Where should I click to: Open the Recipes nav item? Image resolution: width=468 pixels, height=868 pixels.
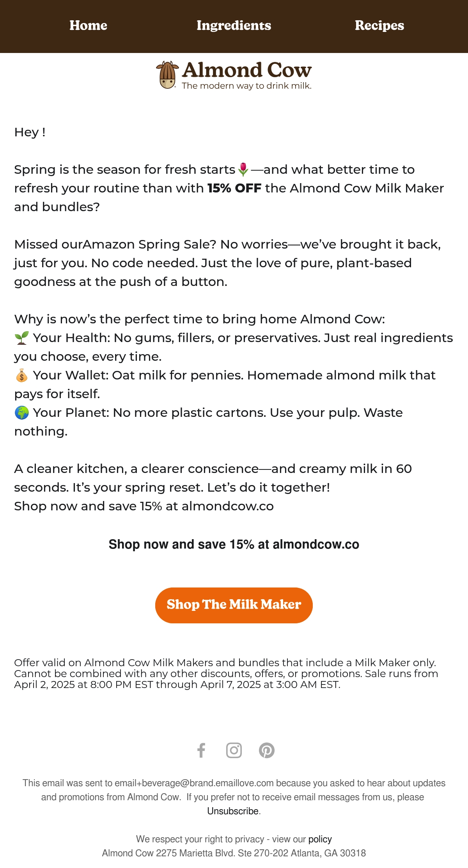[x=379, y=25]
